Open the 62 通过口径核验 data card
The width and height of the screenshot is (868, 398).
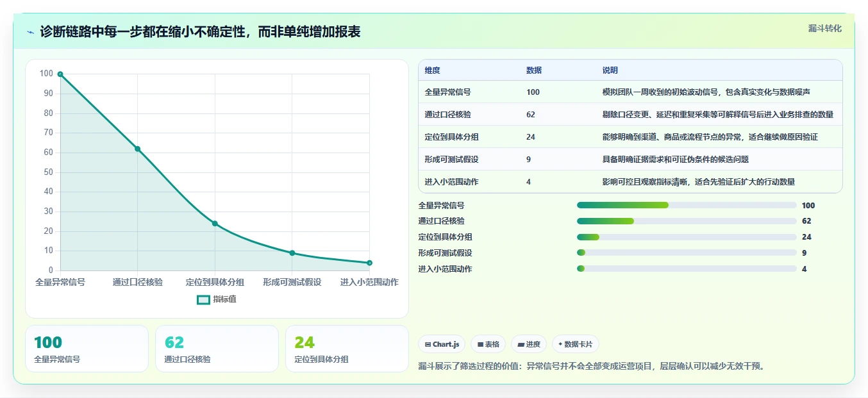coord(217,349)
